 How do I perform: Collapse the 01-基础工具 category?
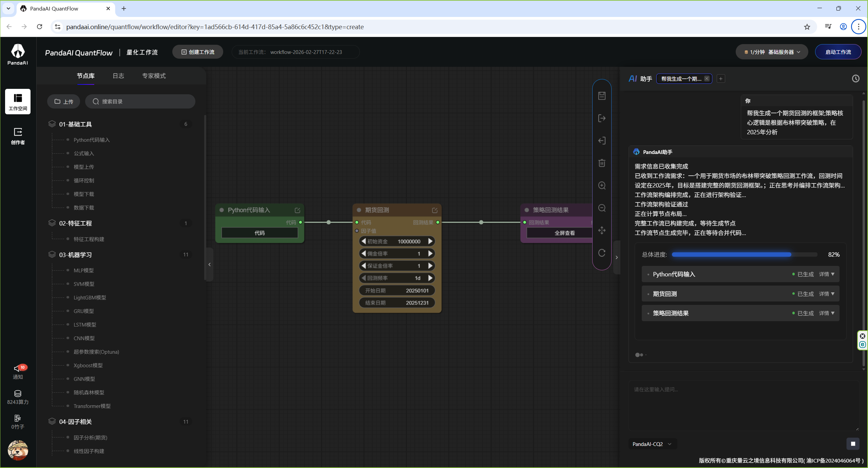click(x=120, y=124)
